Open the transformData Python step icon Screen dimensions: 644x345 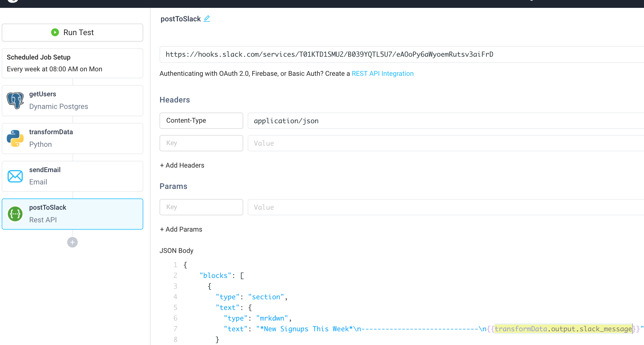tap(15, 138)
